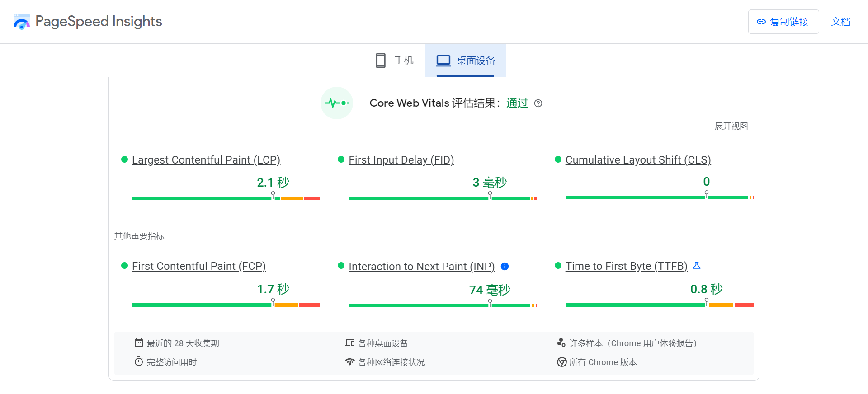Click the info icon next to INP
The width and height of the screenshot is (868, 394).
click(505, 267)
